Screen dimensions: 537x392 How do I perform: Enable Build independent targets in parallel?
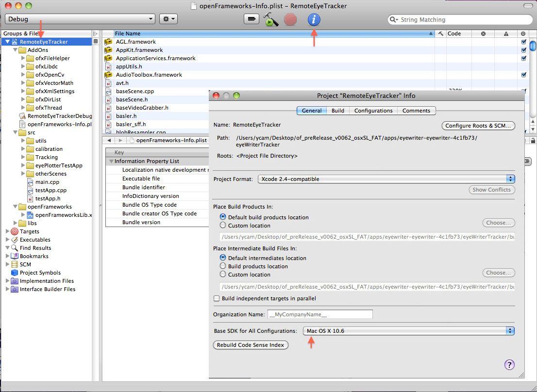point(217,298)
